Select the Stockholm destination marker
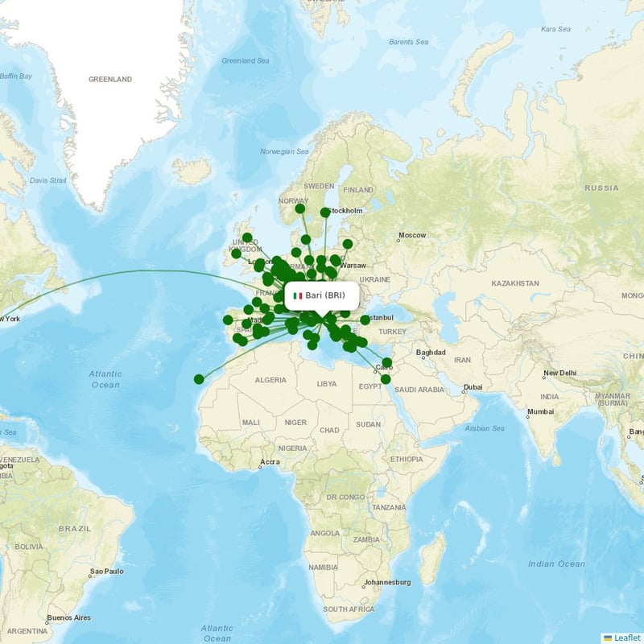644x644 pixels. (x=324, y=211)
